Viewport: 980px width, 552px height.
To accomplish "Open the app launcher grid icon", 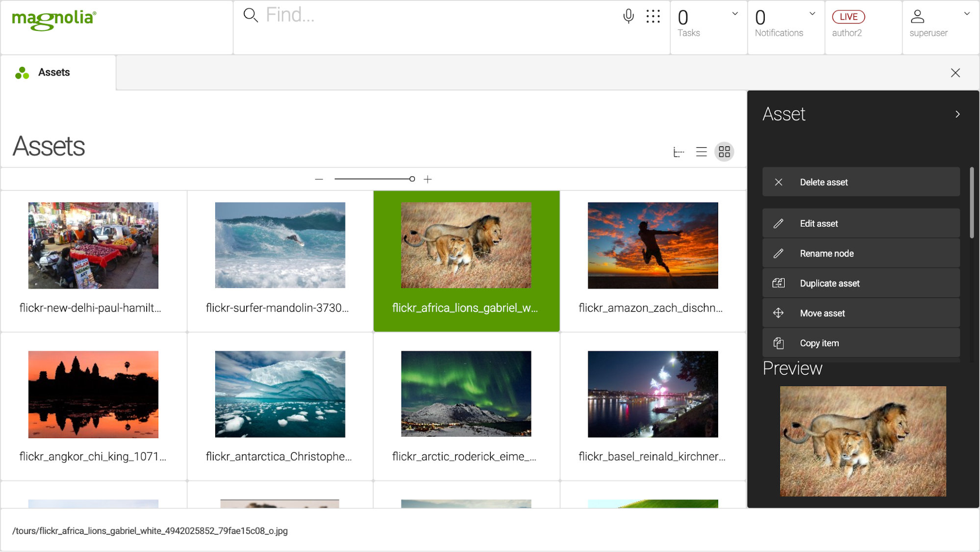I will pos(653,17).
